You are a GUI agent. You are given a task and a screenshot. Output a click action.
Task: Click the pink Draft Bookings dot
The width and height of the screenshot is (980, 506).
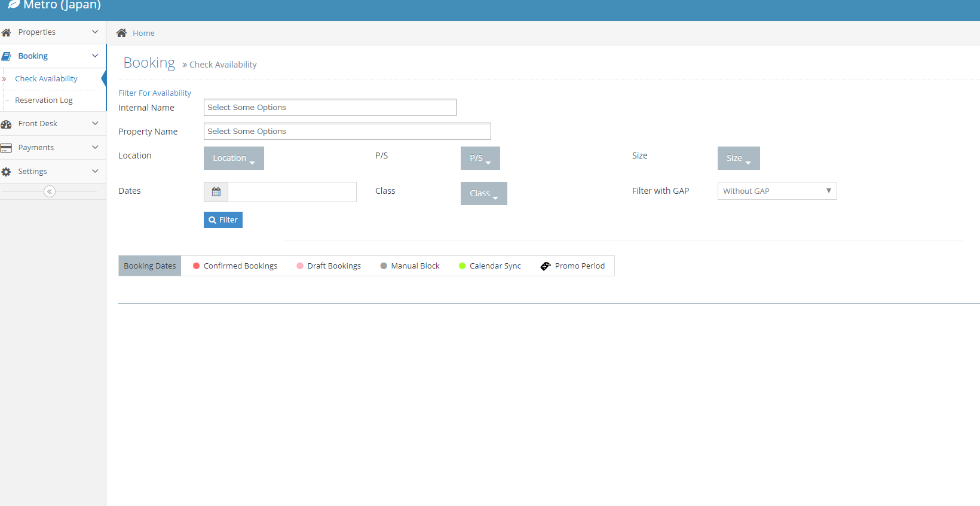(x=300, y=266)
